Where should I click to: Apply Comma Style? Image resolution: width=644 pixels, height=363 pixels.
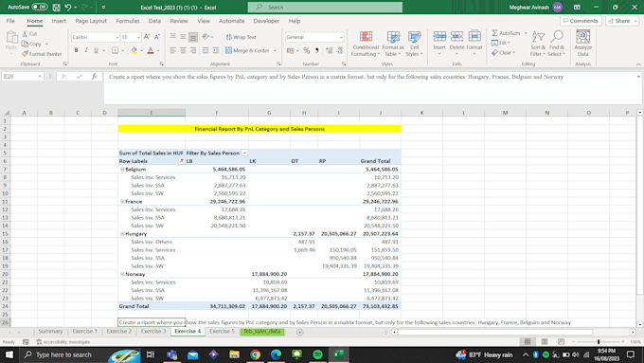tap(316, 50)
